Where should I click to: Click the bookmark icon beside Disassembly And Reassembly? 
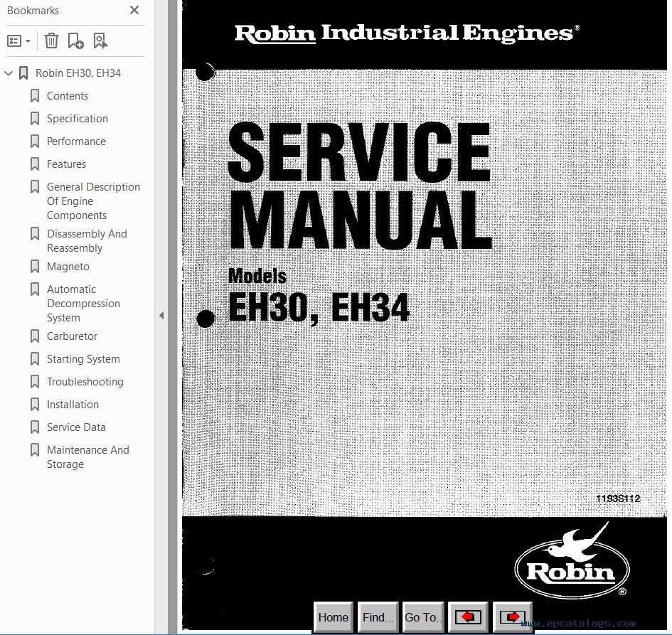(x=35, y=234)
